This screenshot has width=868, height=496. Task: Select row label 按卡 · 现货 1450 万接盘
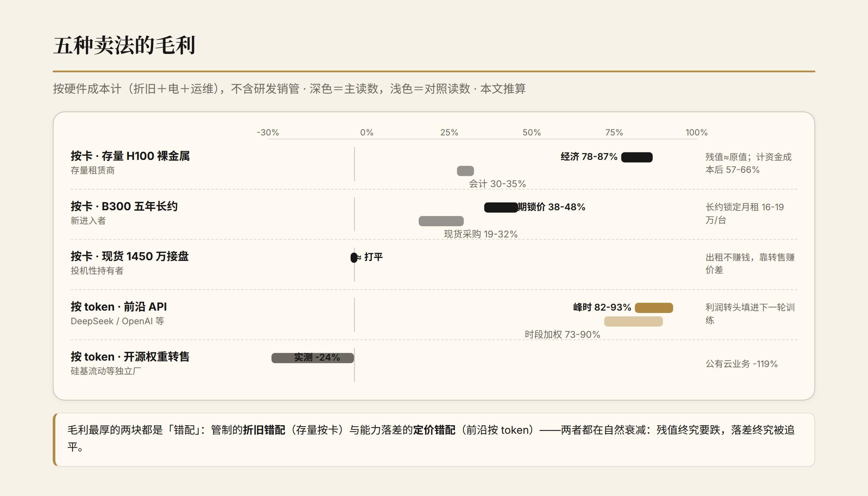[129, 256]
